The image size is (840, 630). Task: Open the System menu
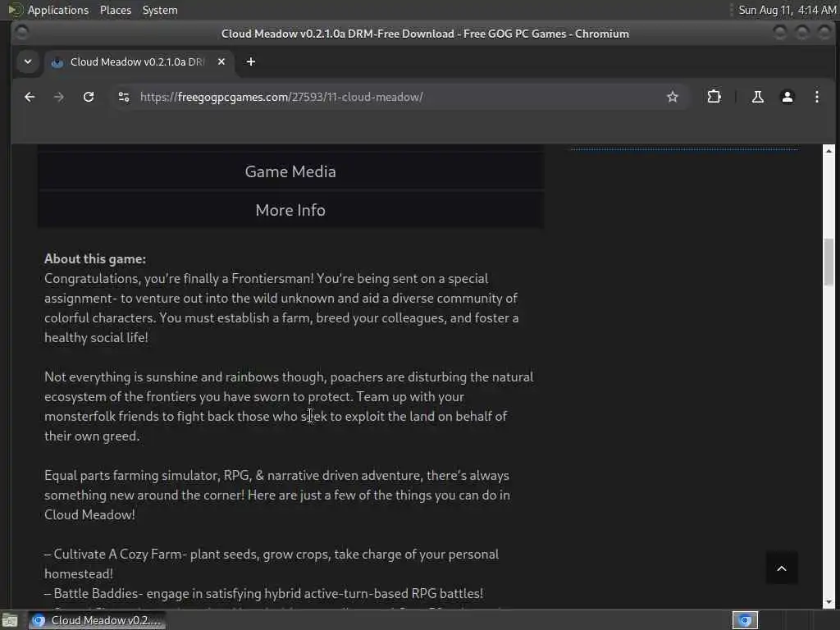point(160,10)
